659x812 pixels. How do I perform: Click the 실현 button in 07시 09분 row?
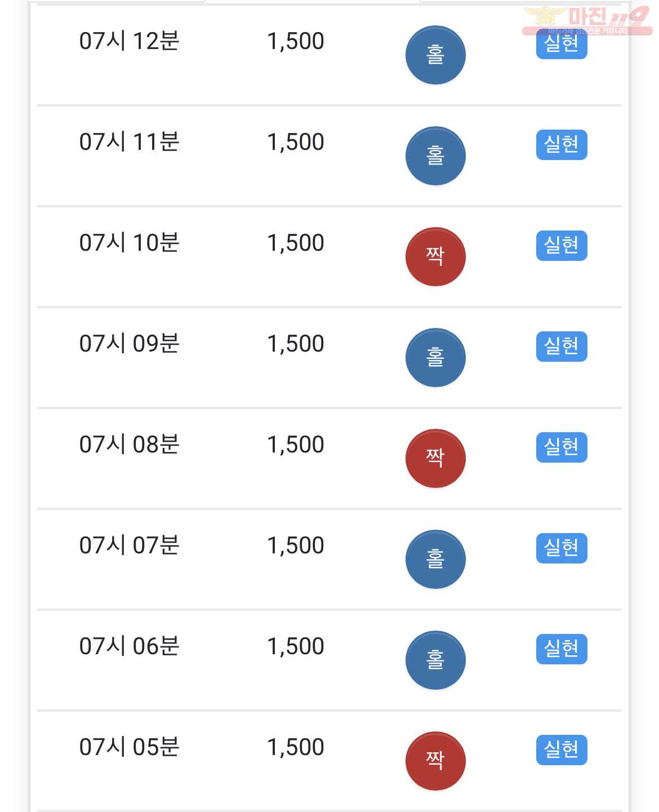click(562, 347)
